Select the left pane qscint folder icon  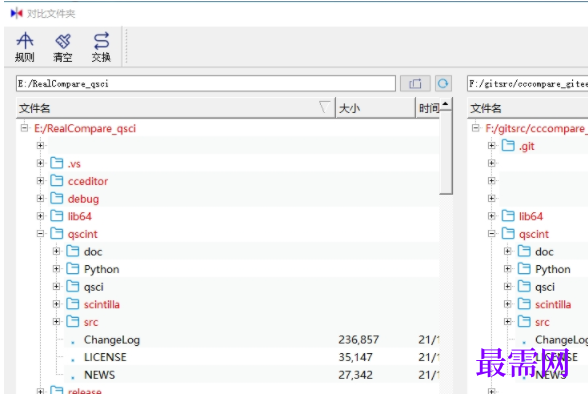point(57,233)
